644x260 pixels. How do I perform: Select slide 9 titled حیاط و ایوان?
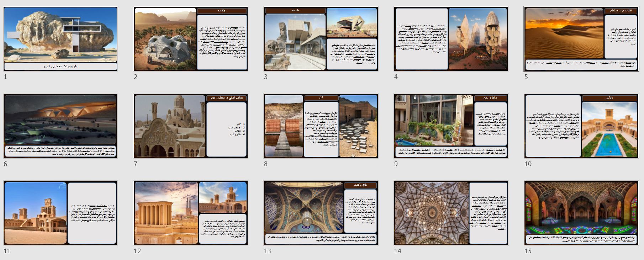[x=451, y=126]
